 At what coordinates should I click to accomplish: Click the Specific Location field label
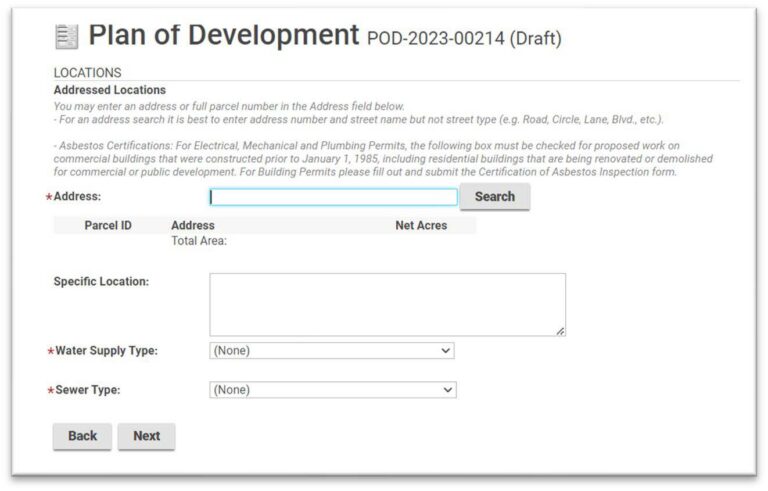[101, 282]
